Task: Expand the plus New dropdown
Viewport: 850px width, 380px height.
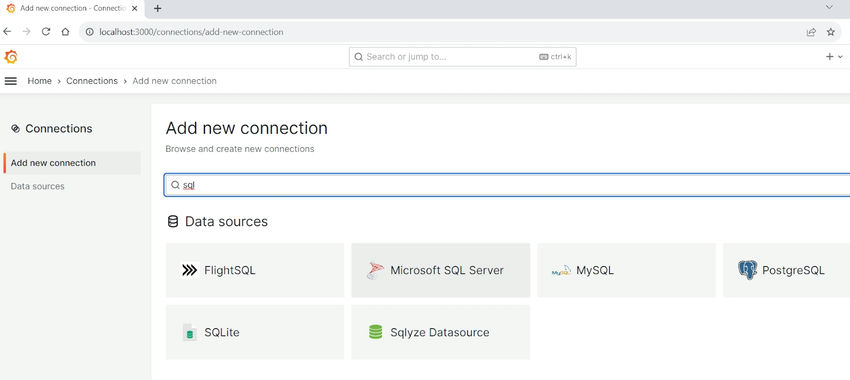Action: 834,56
